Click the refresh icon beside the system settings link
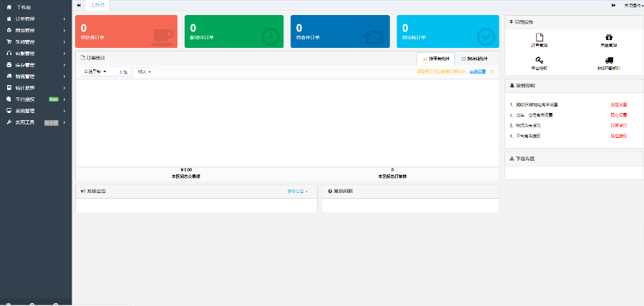Viewport: 644px width, 306px height. click(492, 71)
